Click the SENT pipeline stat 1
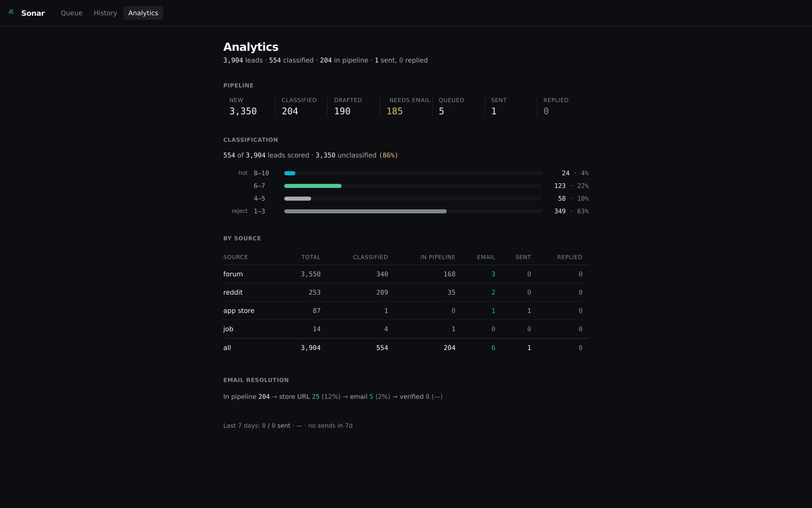The image size is (812, 508). (494, 111)
